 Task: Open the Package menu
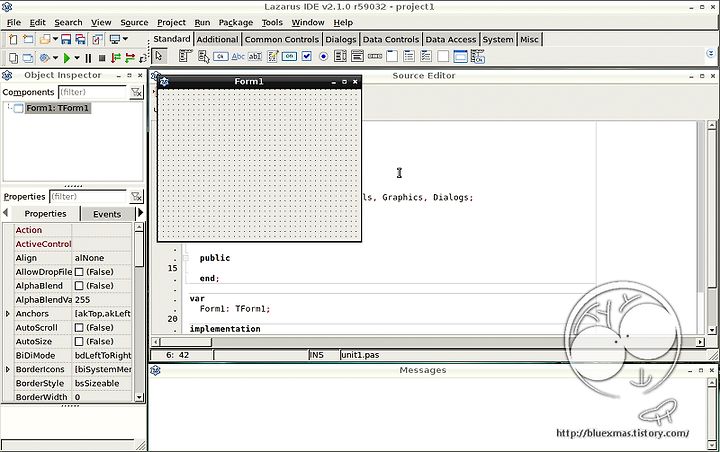tap(236, 23)
